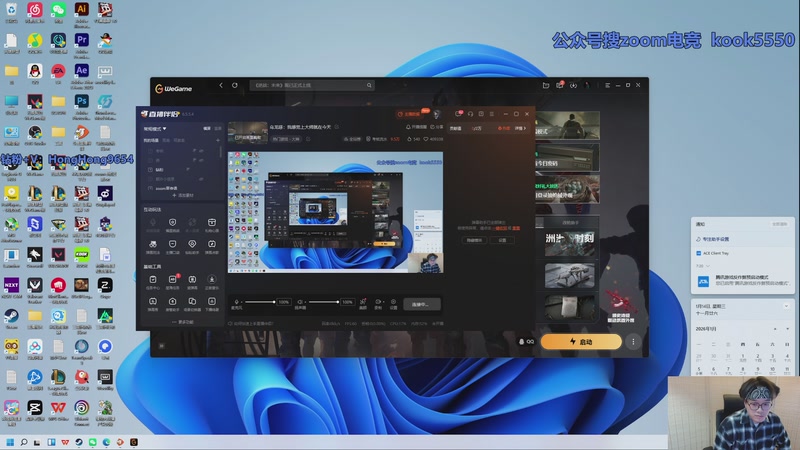
Task: Expand 更多功能 in the tools panel
Action: point(182,322)
